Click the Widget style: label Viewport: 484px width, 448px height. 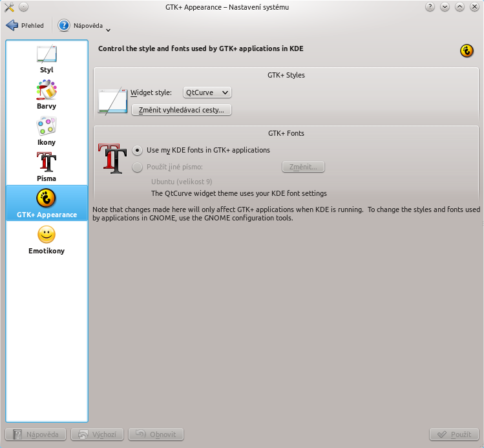[151, 92]
